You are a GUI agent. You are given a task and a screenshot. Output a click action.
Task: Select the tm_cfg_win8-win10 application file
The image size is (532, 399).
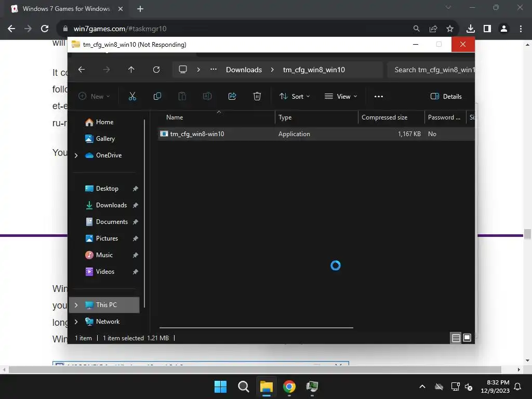(x=316, y=134)
